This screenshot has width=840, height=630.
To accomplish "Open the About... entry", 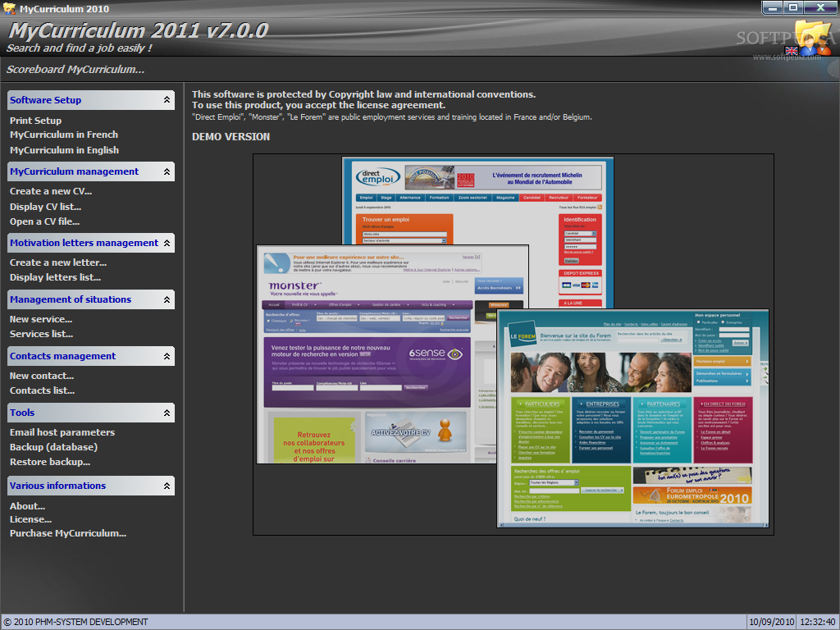I will click(x=27, y=506).
